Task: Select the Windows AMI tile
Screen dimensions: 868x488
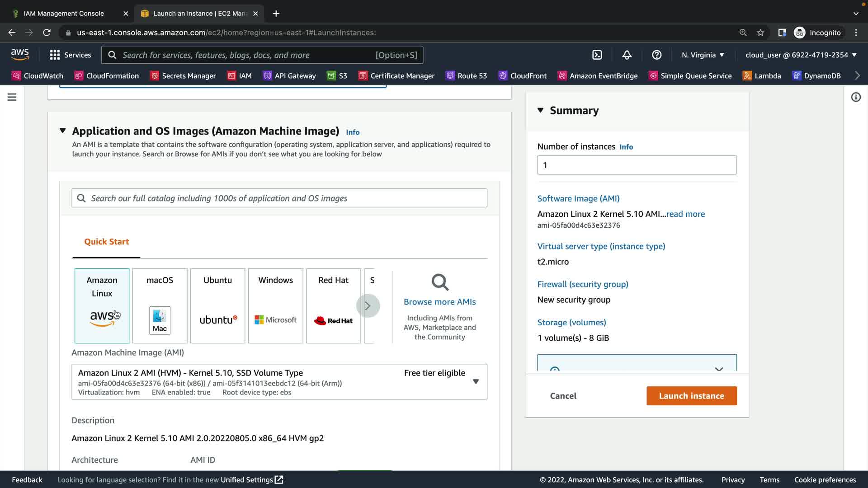Action: (x=275, y=305)
